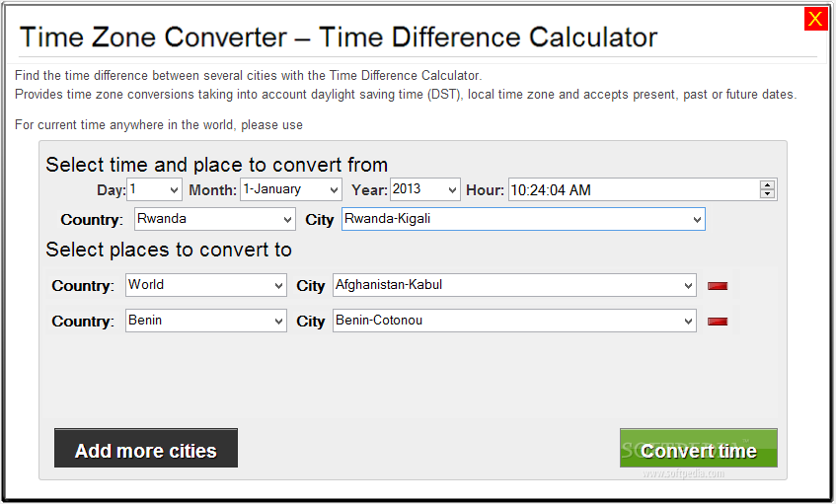This screenshot has height=504, width=836.
Task: Open the Country dropdown set to World
Action: (x=206, y=285)
